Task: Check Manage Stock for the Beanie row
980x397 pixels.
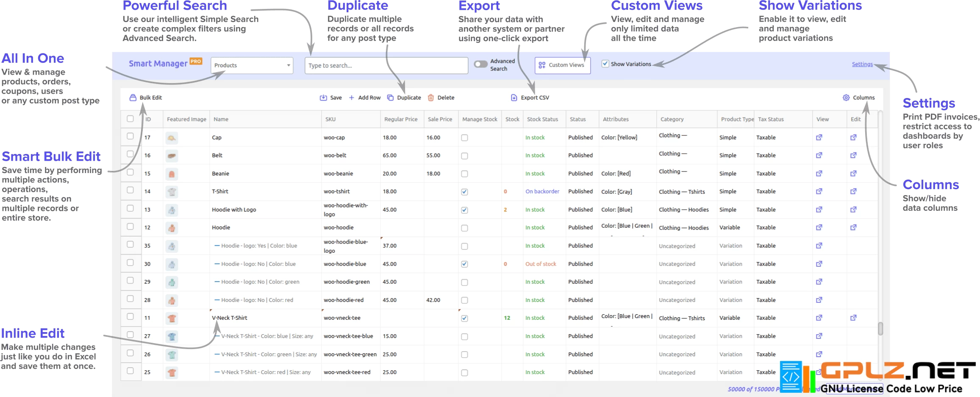Action: 464,173
